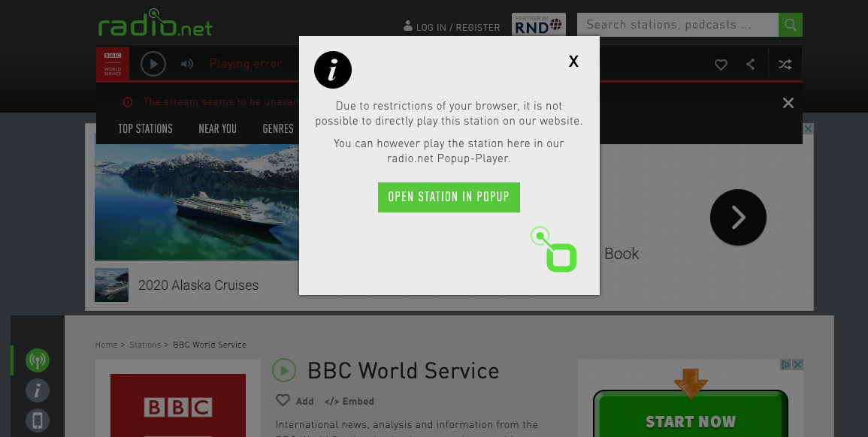Click the red error warning icon

coord(128,102)
